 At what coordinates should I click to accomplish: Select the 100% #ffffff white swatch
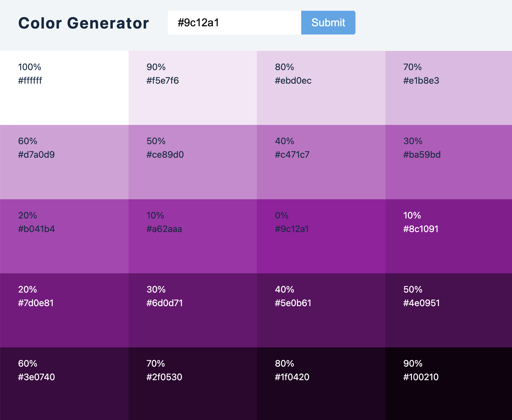click(64, 88)
